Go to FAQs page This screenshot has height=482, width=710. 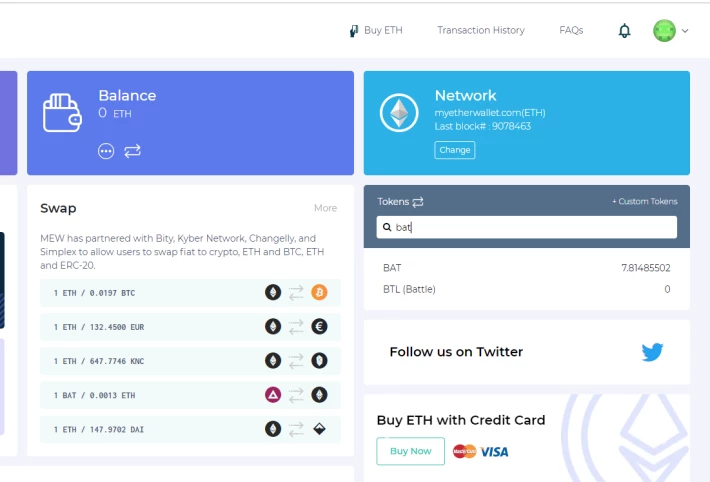571,30
